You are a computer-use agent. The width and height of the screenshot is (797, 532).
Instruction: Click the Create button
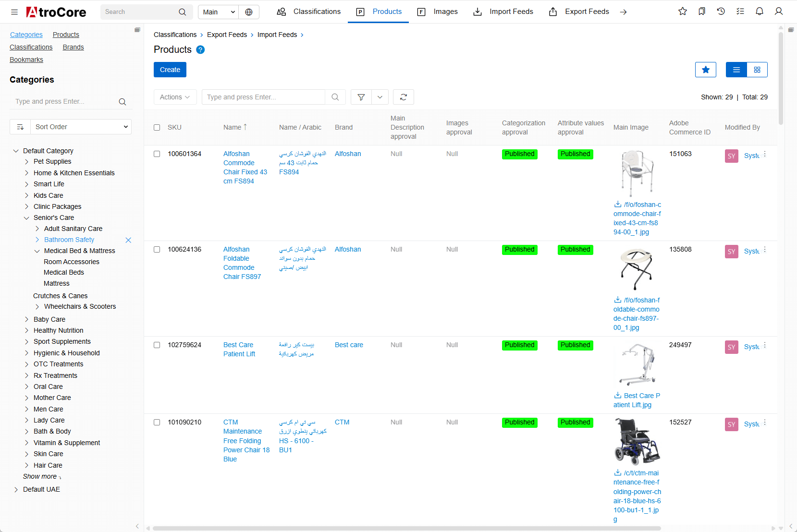[x=170, y=70]
